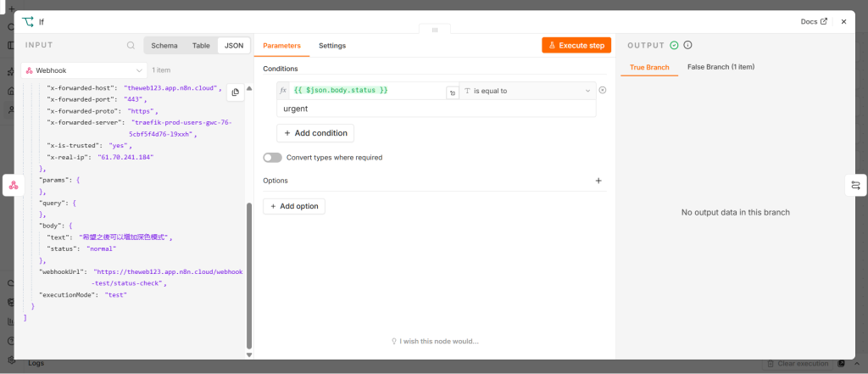Toggle Convert types where required
Viewport: 868px width, 374px height.
point(272,158)
